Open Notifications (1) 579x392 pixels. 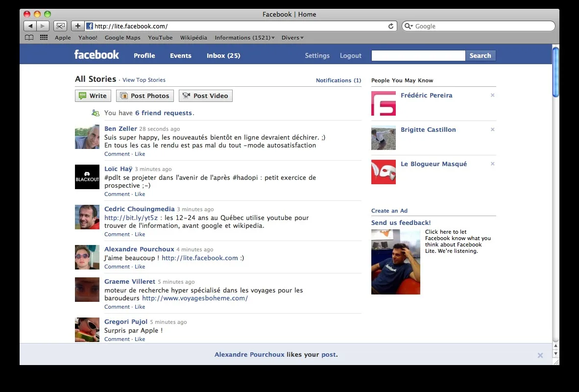338,80
